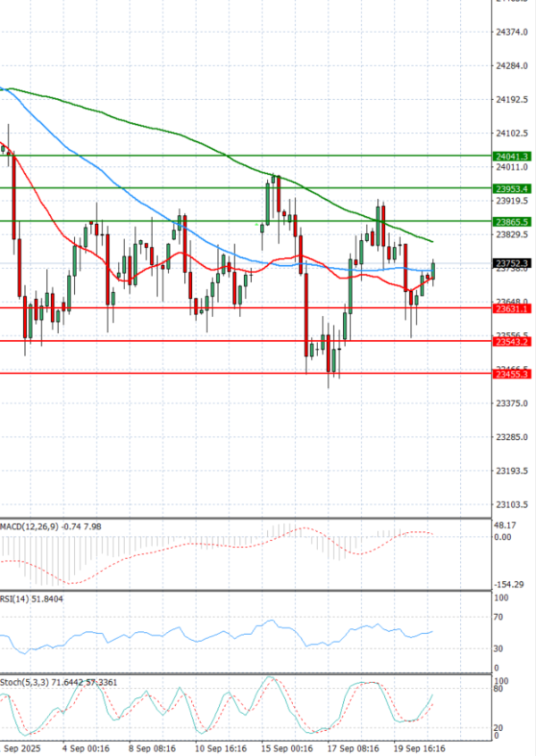The width and height of the screenshot is (536, 756).
Task: Click the 24374.0 price axis value
Action: tap(512, 32)
